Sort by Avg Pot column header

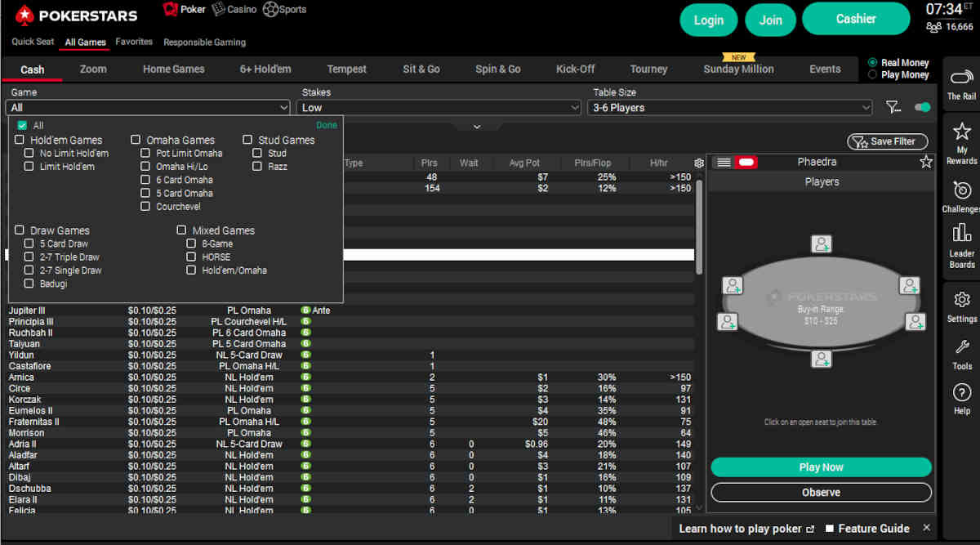click(523, 163)
